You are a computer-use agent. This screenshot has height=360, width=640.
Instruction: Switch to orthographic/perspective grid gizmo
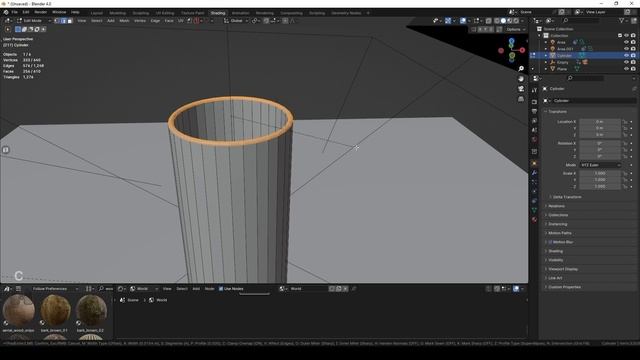tap(521, 99)
